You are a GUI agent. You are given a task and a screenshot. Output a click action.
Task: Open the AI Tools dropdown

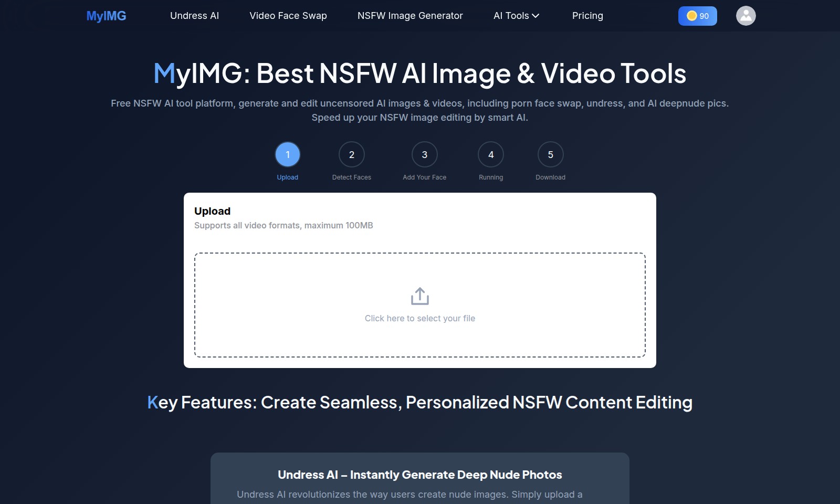(511, 16)
